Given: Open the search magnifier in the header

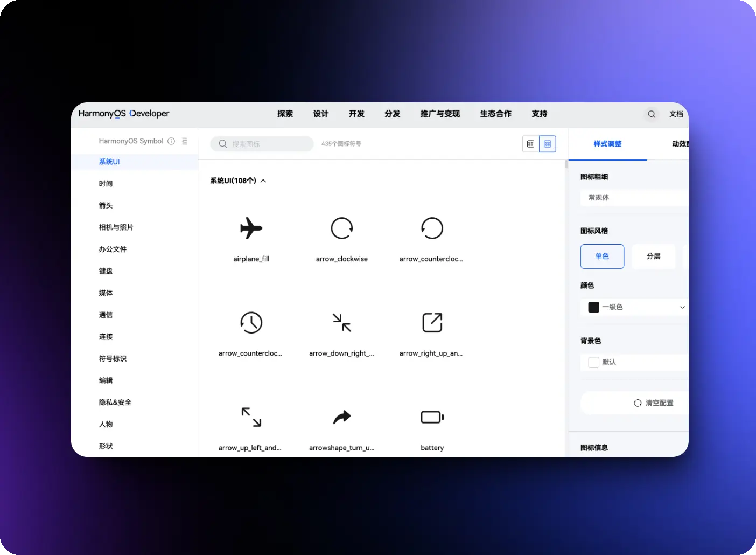Looking at the screenshot, I should click(652, 114).
